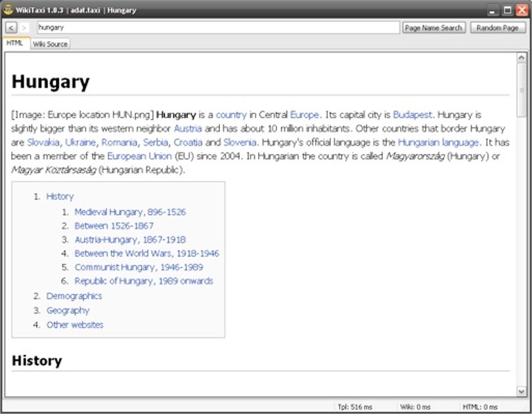Follow the European Union link
The width and height of the screenshot is (532, 414).
pyautogui.click(x=139, y=156)
